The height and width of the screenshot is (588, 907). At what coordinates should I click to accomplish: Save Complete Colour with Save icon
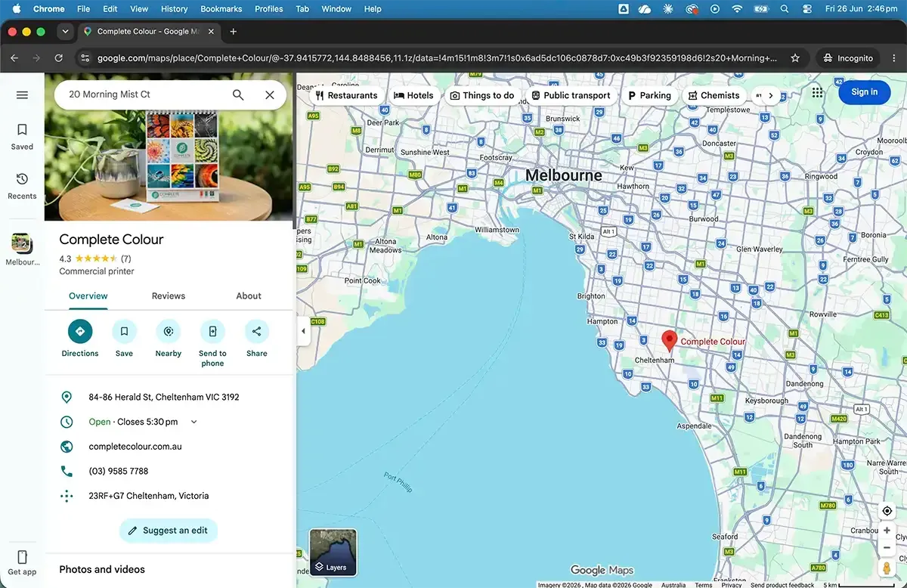pos(124,332)
